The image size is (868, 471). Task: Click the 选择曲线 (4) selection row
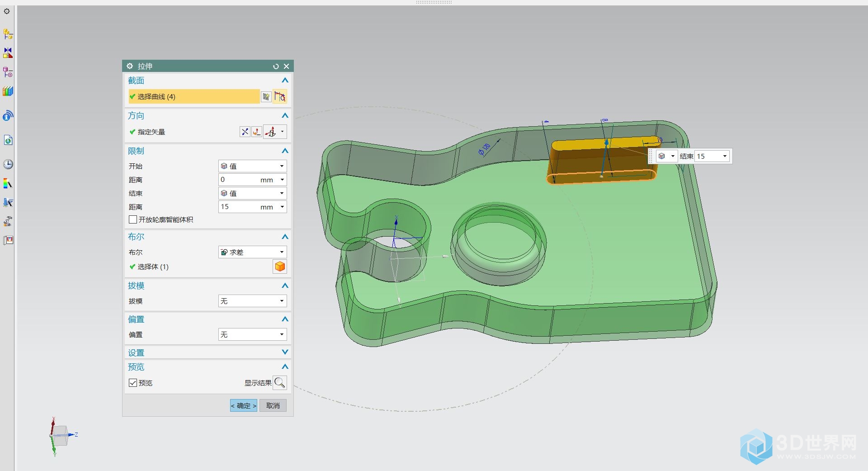click(194, 96)
